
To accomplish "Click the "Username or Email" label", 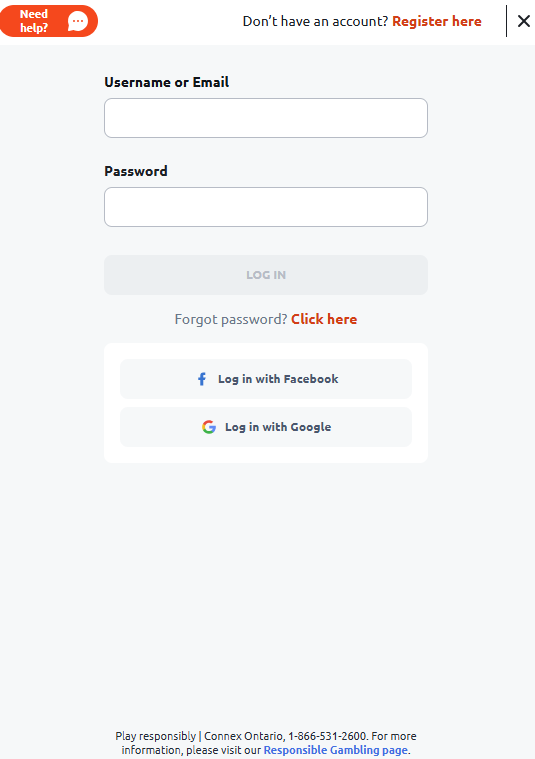I will [x=167, y=82].
